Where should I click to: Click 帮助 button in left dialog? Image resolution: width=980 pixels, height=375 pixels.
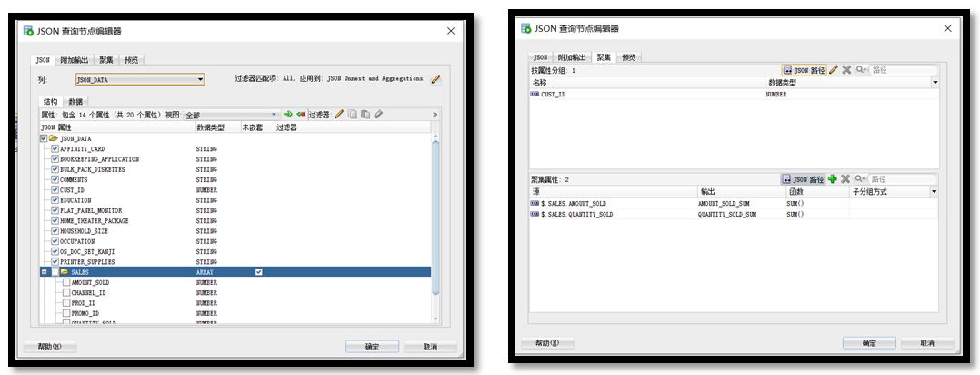click(x=50, y=347)
